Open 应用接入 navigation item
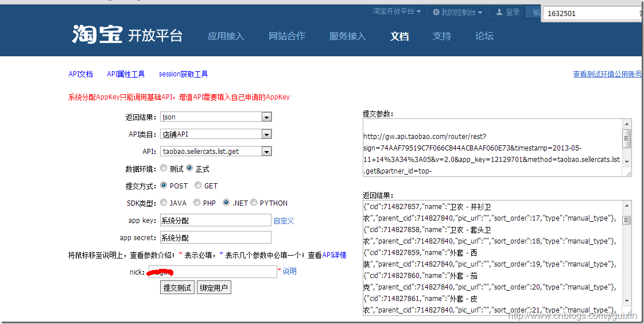The image size is (644, 324). (x=226, y=36)
